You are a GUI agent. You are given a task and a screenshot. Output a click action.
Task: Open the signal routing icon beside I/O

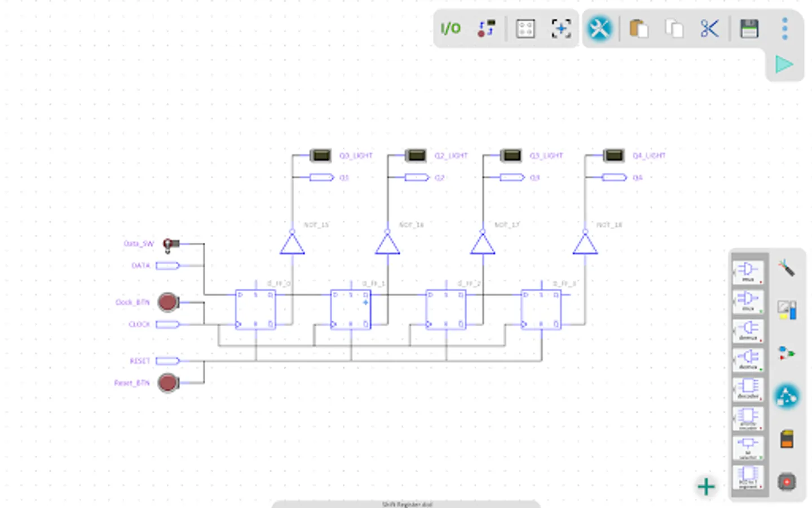486,28
